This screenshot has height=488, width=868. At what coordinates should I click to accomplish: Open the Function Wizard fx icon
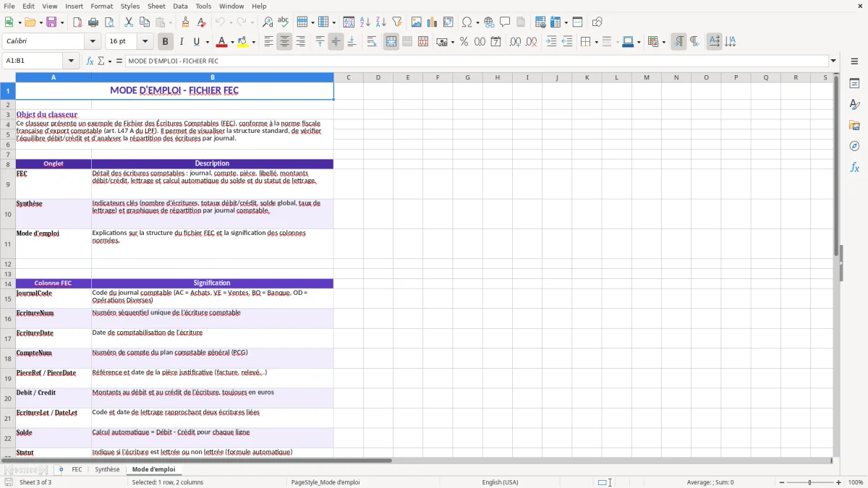point(90,61)
